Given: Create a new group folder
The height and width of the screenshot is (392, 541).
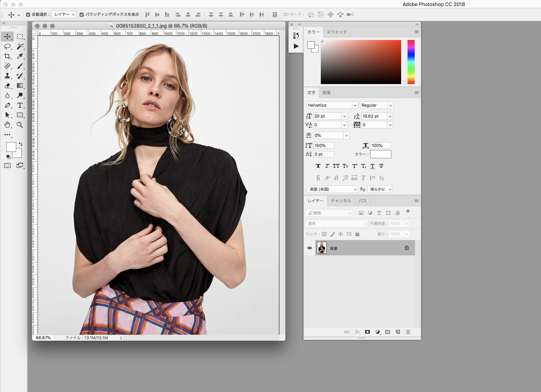Looking at the screenshot, I should tap(388, 332).
